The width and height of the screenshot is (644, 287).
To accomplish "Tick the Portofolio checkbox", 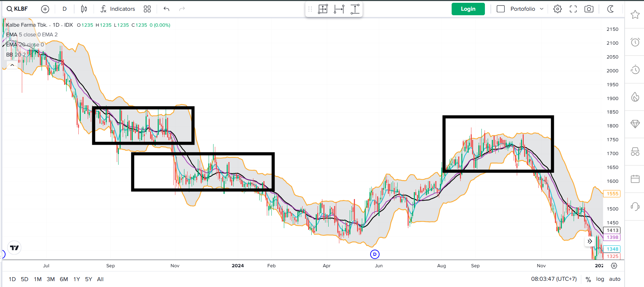I will click(x=501, y=9).
